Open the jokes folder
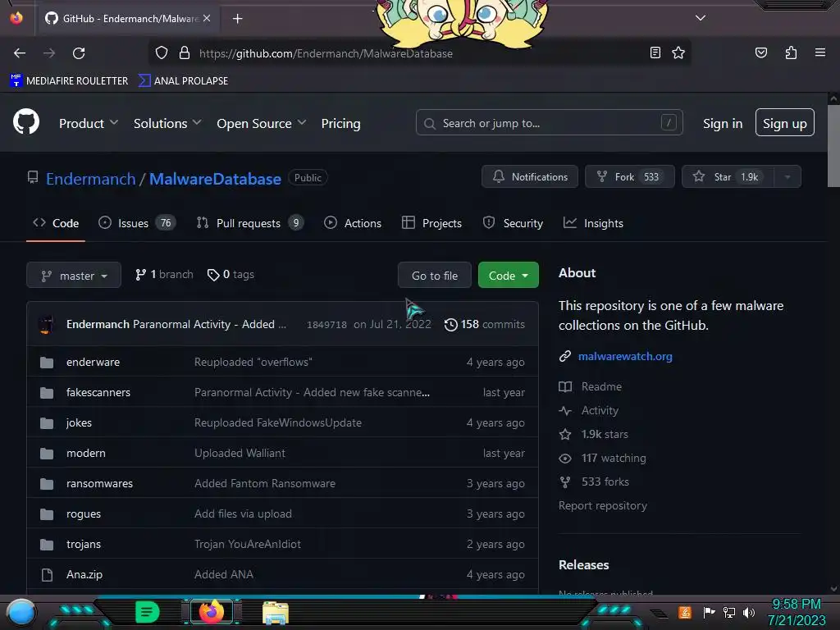The height and width of the screenshot is (630, 840). pos(79,422)
